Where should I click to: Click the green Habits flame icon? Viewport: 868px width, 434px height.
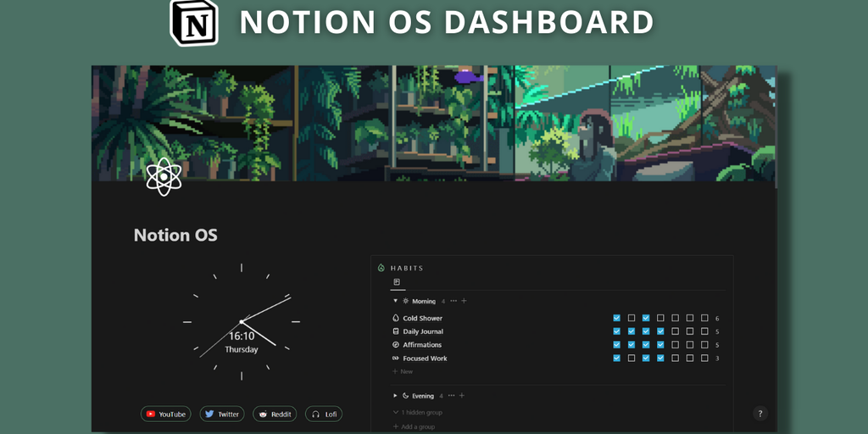[381, 268]
